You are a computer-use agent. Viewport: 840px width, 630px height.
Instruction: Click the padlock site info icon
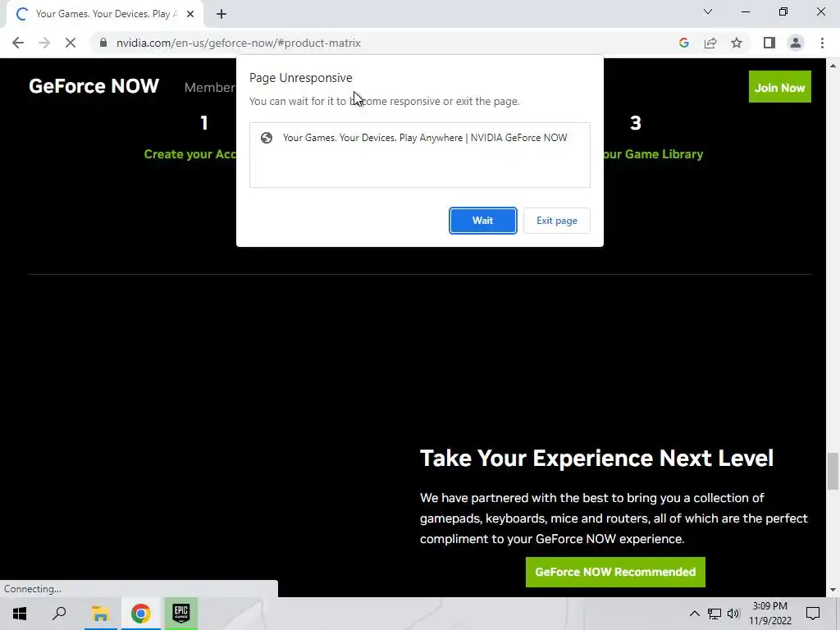pyautogui.click(x=103, y=43)
